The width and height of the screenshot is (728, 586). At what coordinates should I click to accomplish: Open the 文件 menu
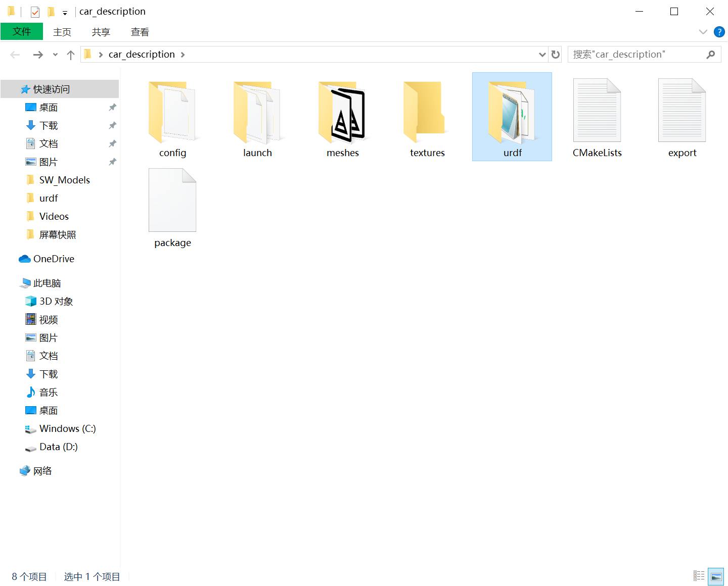click(x=22, y=31)
